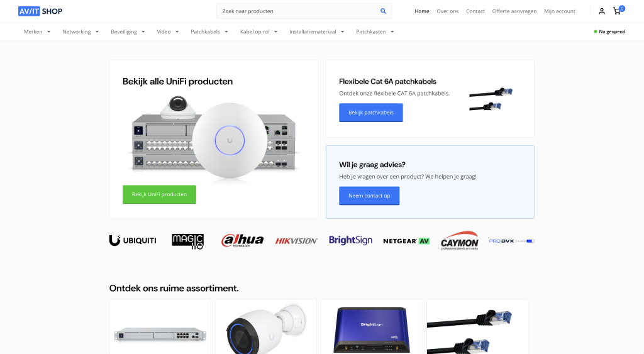Viewport: 644px width, 354px height.
Task: Click the Neem contact op button
Action: (369, 196)
